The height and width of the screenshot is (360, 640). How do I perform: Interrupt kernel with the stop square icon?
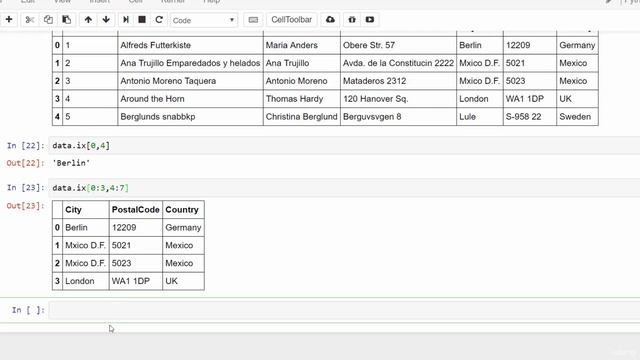pyautogui.click(x=142, y=20)
